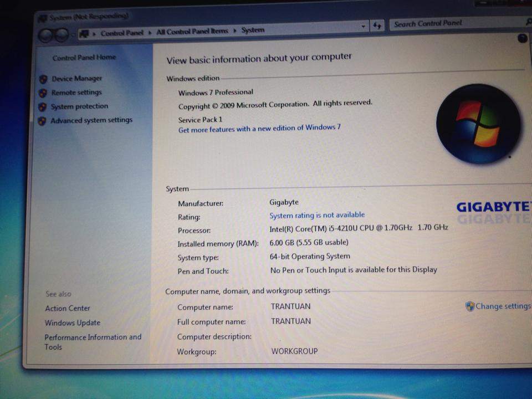This screenshot has height=399, width=532.
Task: Click the 64-bit Operating System text
Action: [310, 256]
